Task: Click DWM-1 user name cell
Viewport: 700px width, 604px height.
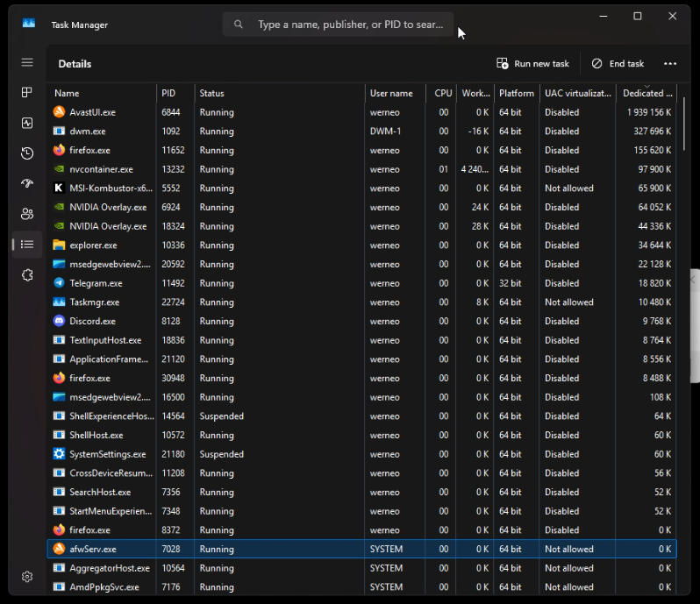Action: [x=385, y=131]
